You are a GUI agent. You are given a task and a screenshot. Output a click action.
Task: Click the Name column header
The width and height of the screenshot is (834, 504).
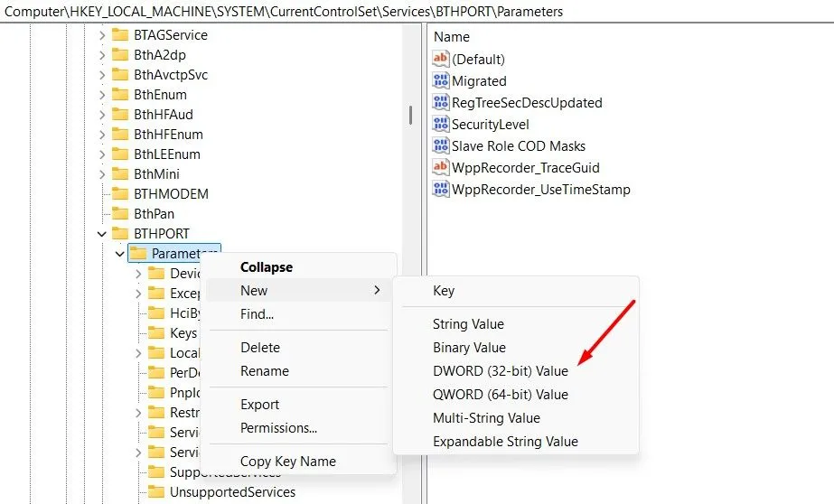(x=452, y=37)
